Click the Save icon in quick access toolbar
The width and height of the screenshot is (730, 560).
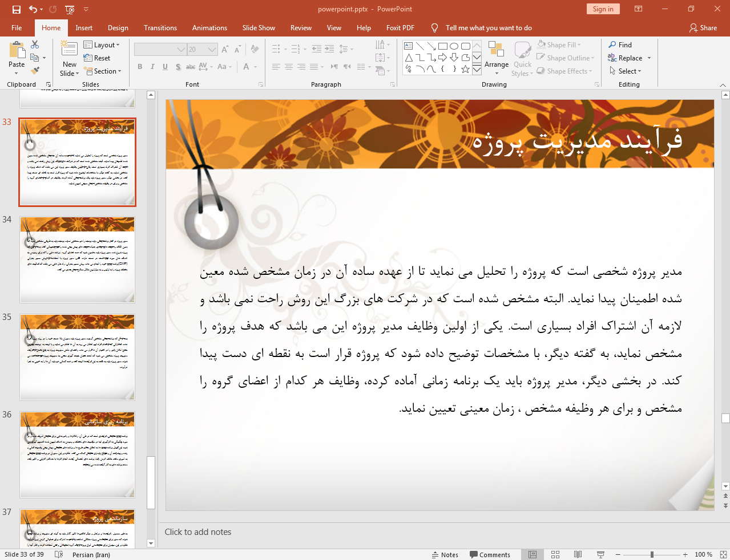point(17,9)
